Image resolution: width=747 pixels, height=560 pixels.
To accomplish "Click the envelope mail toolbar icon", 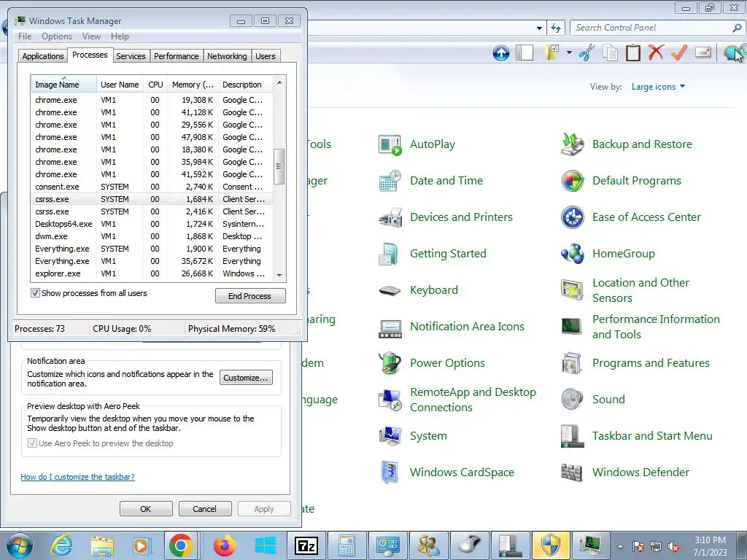I will pos(703,52).
